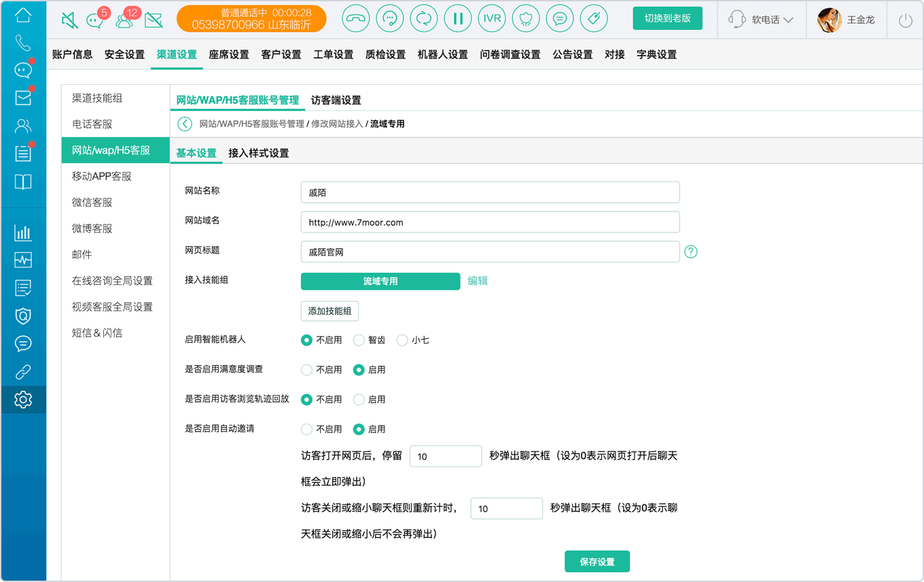Click the 网站域名 input field

point(490,222)
